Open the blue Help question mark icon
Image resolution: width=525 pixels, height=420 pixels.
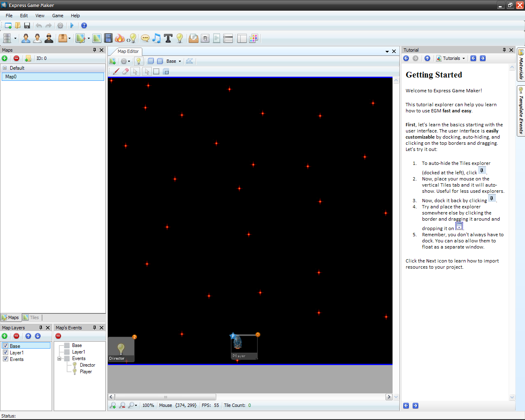tap(84, 25)
